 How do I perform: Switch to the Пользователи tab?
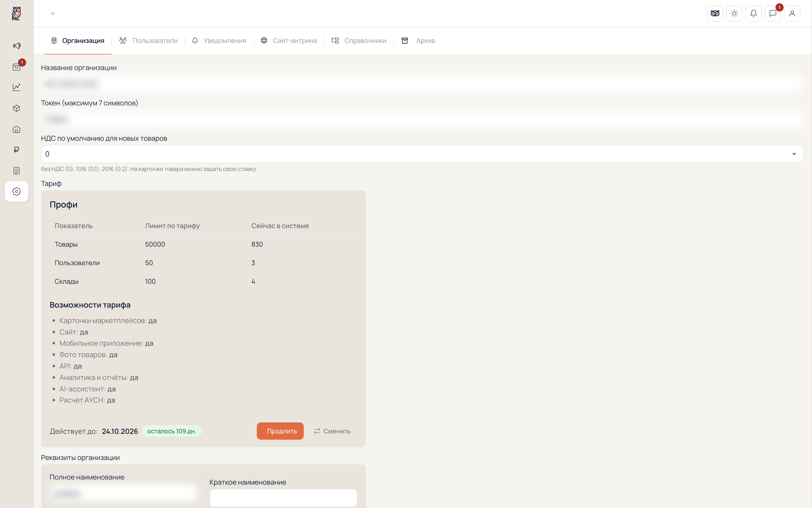click(x=148, y=41)
